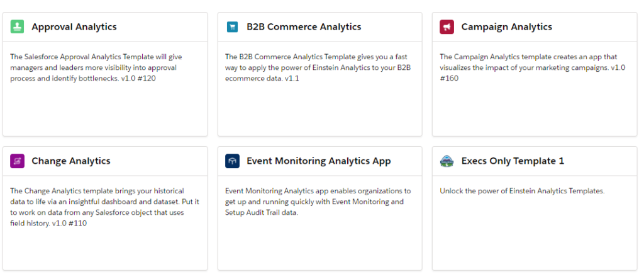This screenshot has height=279, width=644.
Task: Click the Execs Only Template mountain badge icon
Action: click(447, 161)
